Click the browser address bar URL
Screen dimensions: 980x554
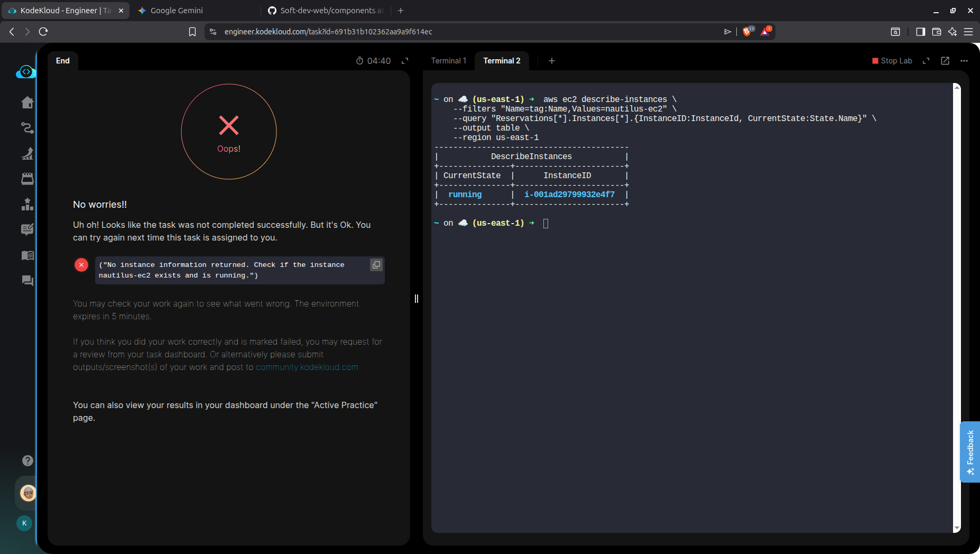(328, 32)
